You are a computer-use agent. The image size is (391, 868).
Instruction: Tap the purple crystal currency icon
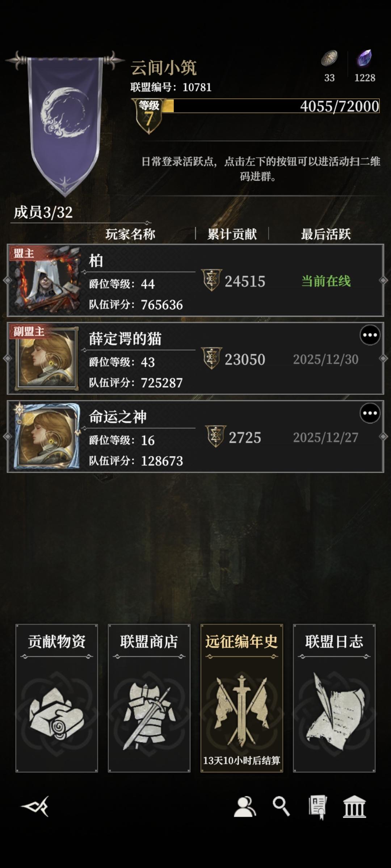click(364, 58)
